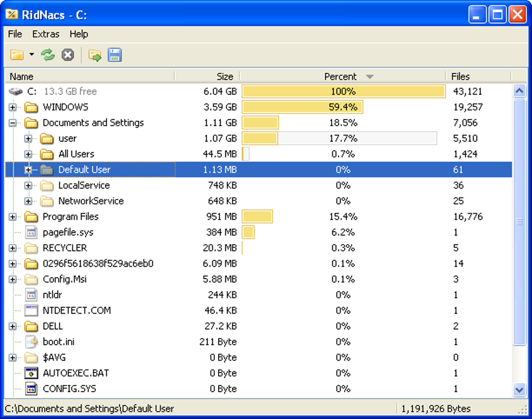Click the scrollbar down arrow
This screenshot has height=419, width=532.
click(x=519, y=390)
